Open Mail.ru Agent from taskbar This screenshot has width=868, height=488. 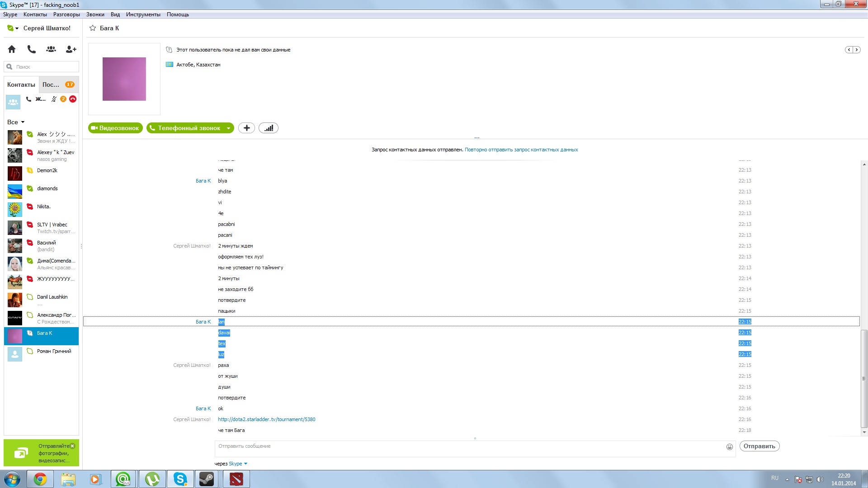click(x=124, y=479)
